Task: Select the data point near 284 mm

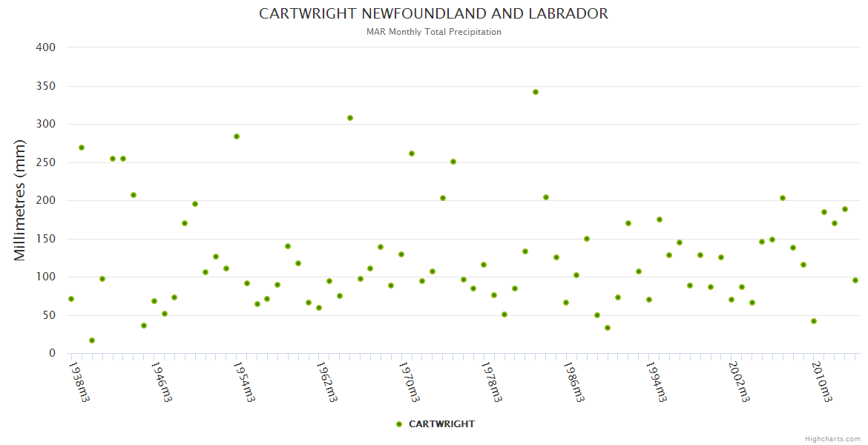Action: 237,136
